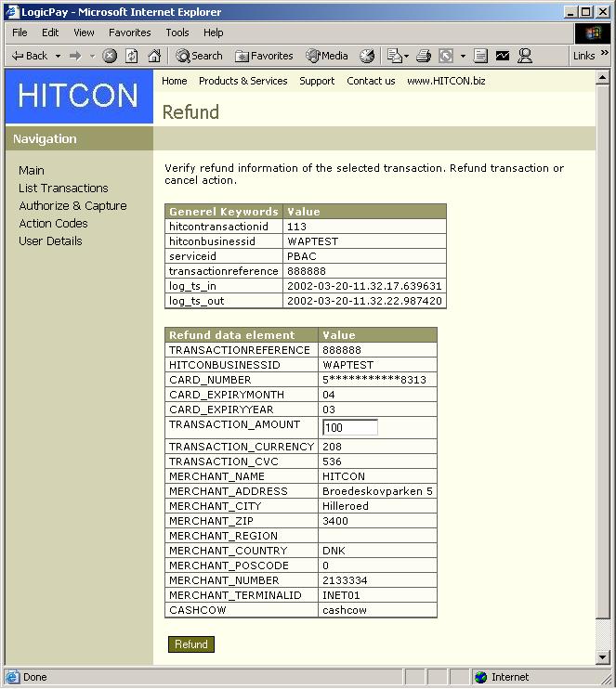Click the Messenger icon in toolbar

tap(525, 56)
